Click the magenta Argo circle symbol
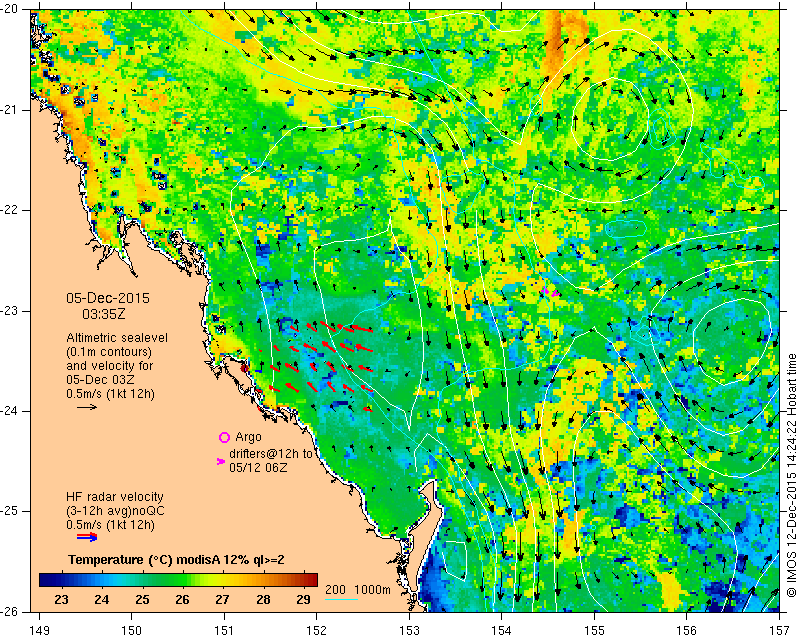The width and height of the screenshot is (800, 640). [224, 437]
